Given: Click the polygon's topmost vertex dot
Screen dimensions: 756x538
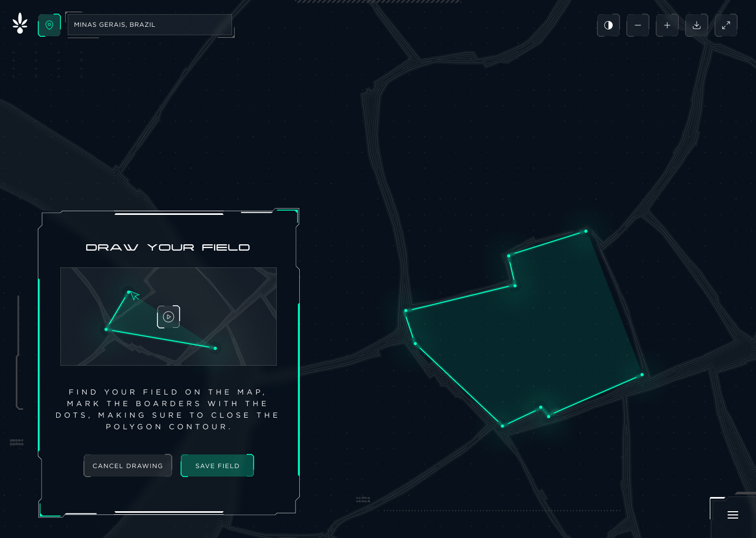Looking at the screenshot, I should click(x=586, y=231).
